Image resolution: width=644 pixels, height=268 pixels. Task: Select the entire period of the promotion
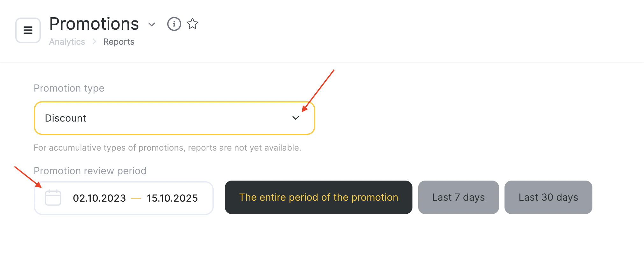click(318, 197)
